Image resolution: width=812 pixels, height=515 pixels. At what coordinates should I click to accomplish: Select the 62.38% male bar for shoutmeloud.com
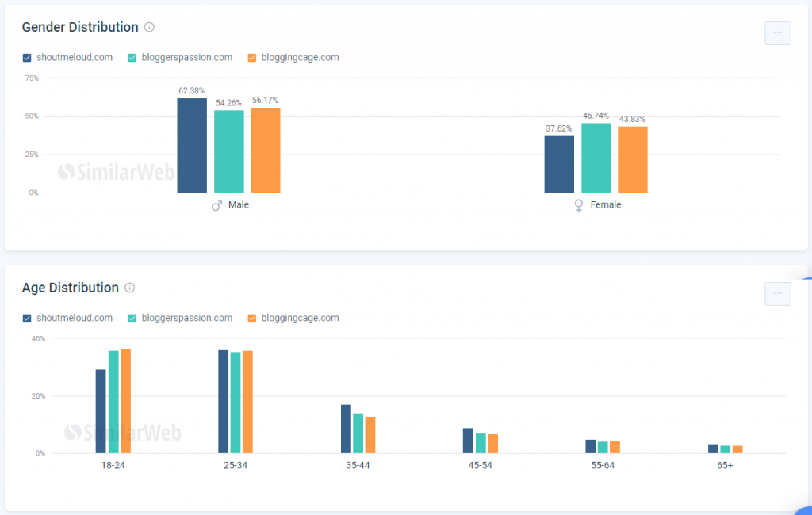[x=192, y=146]
